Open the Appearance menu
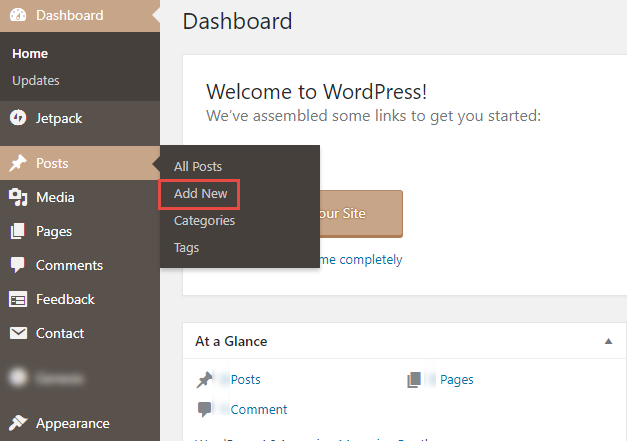Image resolution: width=627 pixels, height=441 pixels. pyautogui.click(x=80, y=423)
